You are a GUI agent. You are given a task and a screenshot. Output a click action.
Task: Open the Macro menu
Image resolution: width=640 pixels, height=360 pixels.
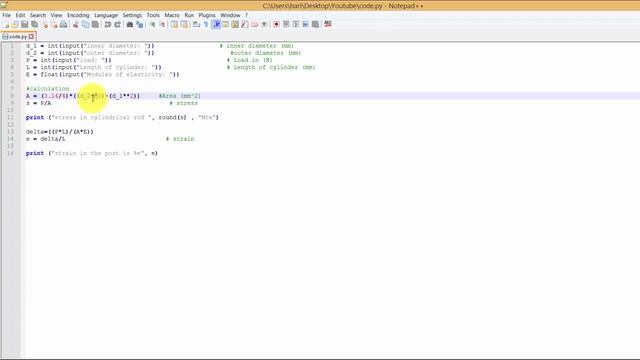tap(172, 15)
